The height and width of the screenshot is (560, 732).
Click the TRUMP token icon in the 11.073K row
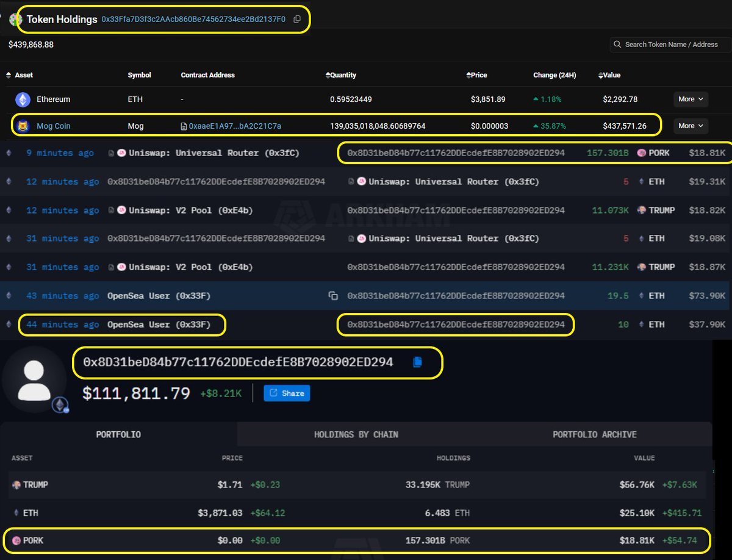(x=641, y=210)
